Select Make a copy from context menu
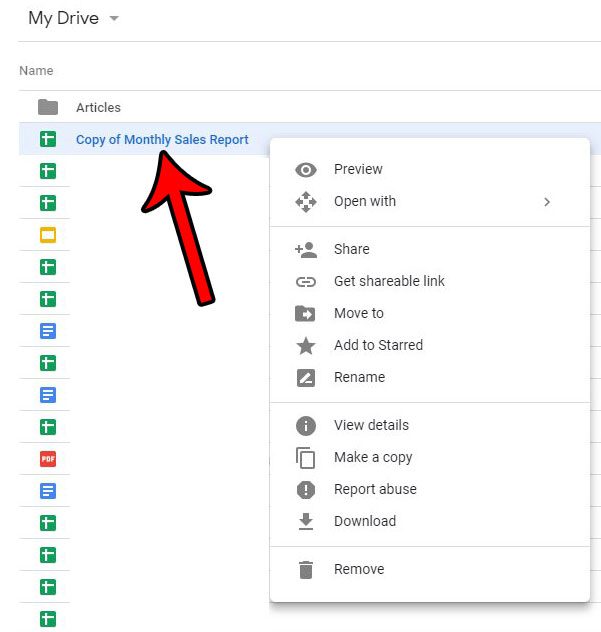 click(372, 457)
